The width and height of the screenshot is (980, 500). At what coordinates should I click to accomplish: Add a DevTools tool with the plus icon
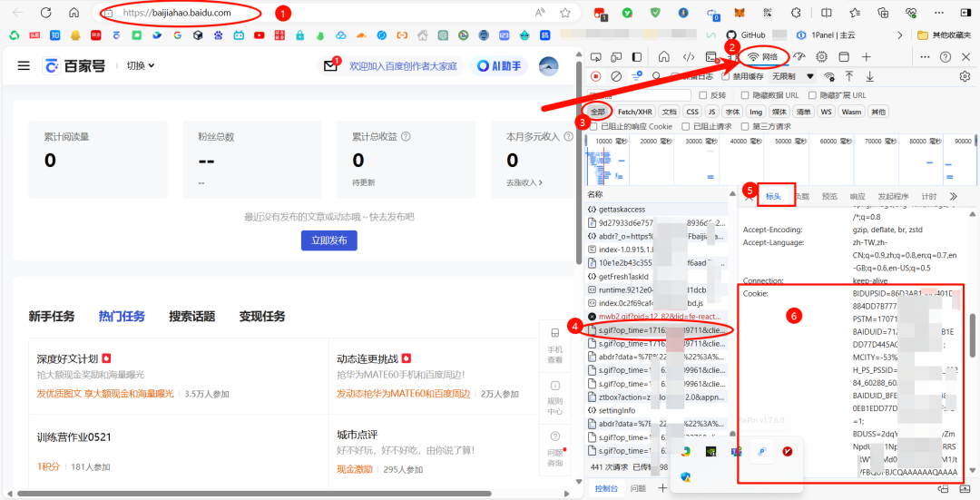click(x=867, y=57)
